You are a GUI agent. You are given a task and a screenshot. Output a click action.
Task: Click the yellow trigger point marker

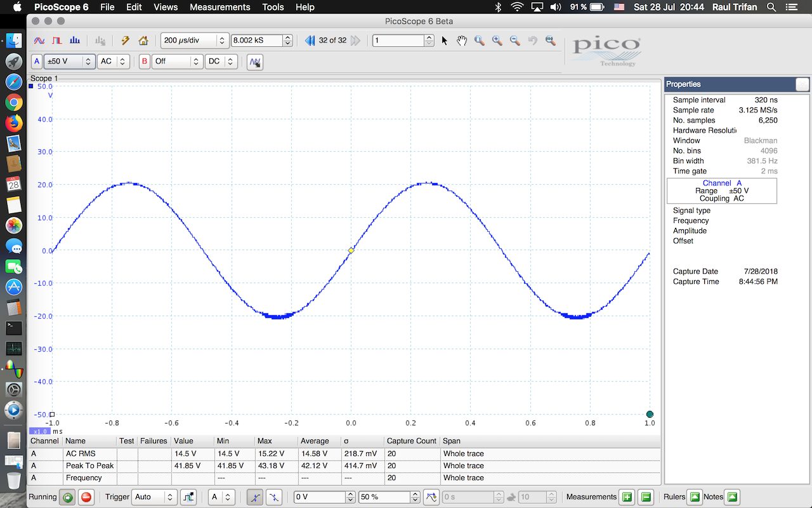(x=351, y=250)
